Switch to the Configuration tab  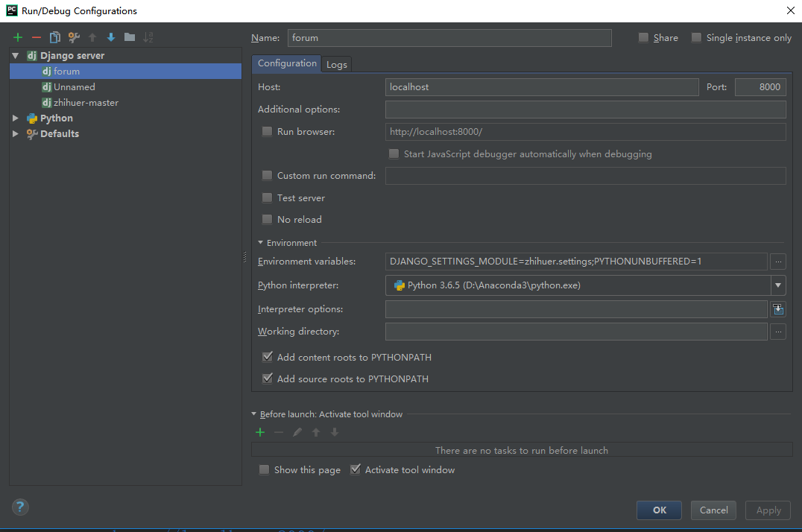287,63
